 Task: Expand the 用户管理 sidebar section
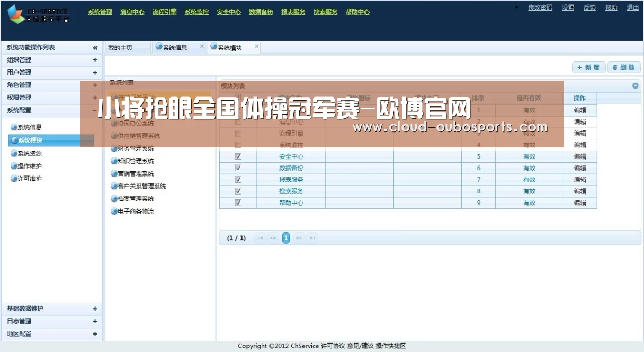(51, 73)
